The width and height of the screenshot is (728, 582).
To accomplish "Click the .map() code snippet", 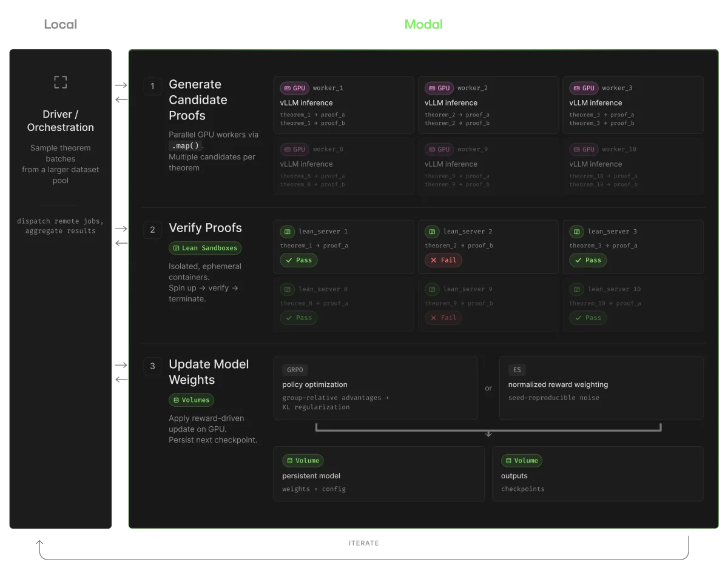I will click(x=184, y=145).
